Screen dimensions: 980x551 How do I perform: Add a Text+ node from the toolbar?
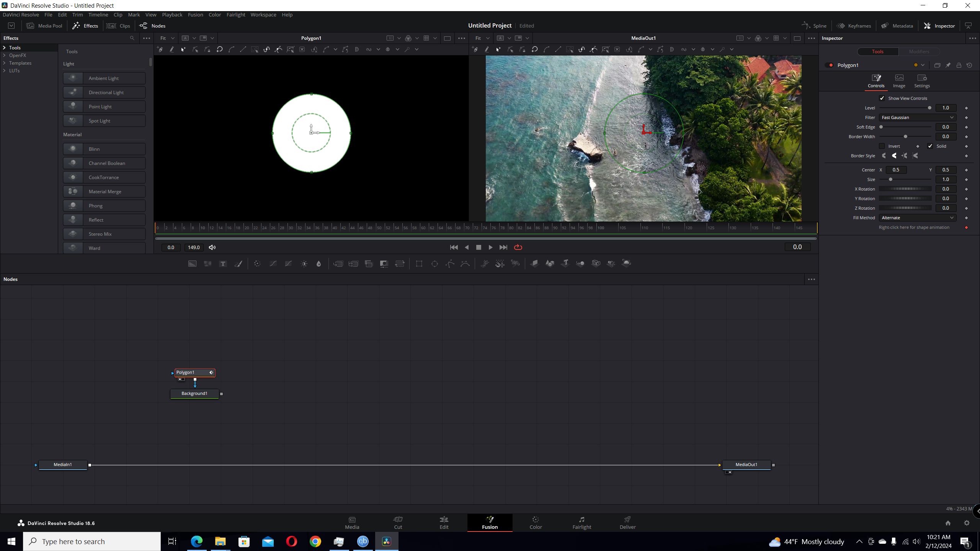pos(223,264)
